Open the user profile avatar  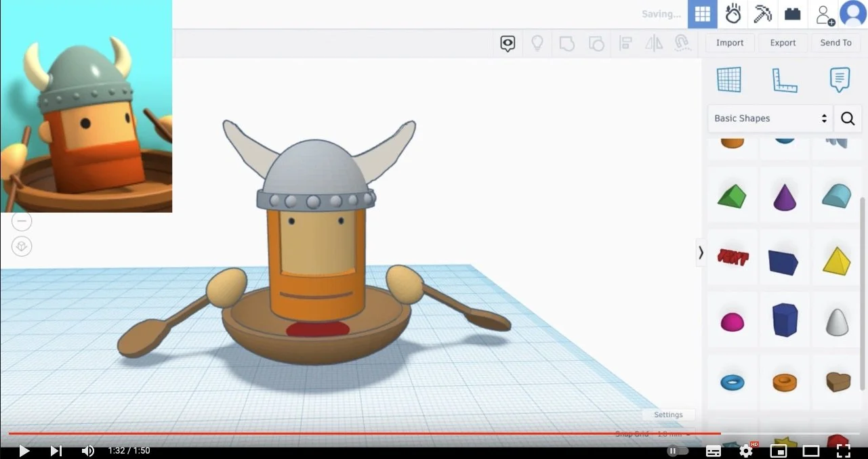853,14
